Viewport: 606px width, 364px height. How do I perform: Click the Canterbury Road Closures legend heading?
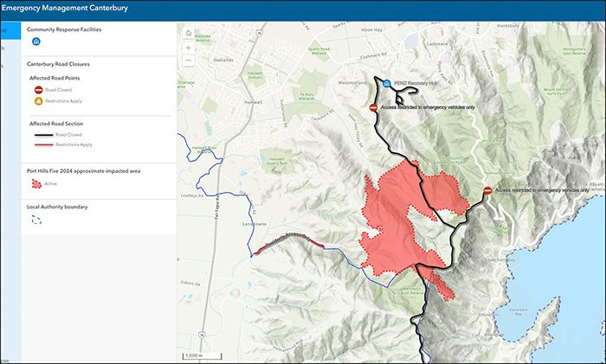pyautogui.click(x=59, y=64)
